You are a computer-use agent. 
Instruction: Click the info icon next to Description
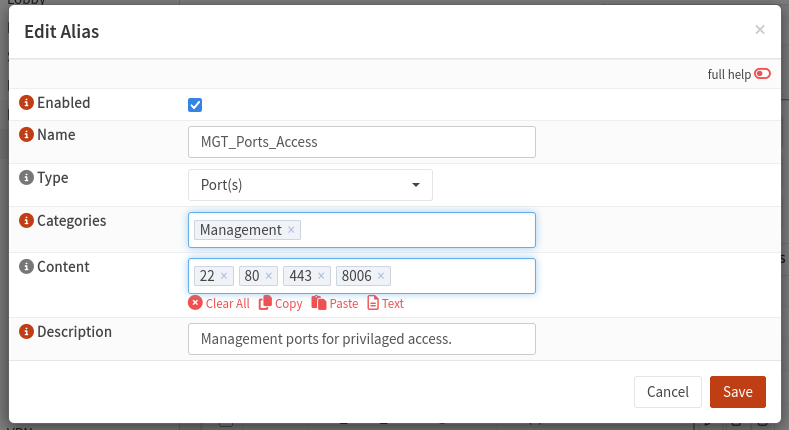26,332
